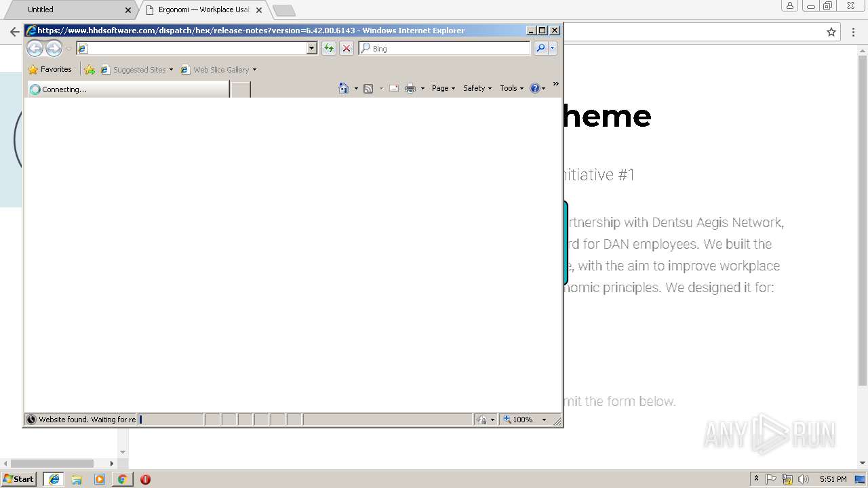The image size is (868, 488).
Task: Close the Ergonomi Chrome tab
Action: pyautogui.click(x=259, y=10)
